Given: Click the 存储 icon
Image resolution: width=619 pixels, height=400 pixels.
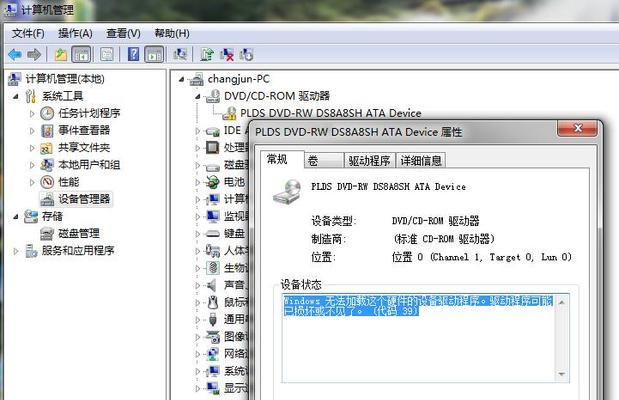Looking at the screenshot, I should [x=31, y=216].
